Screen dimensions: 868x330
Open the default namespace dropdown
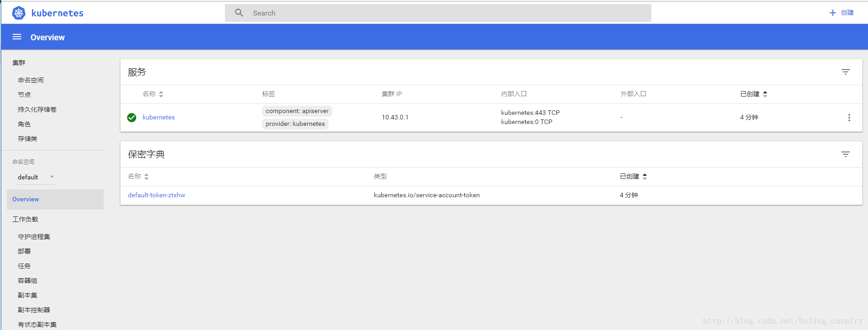click(36, 177)
